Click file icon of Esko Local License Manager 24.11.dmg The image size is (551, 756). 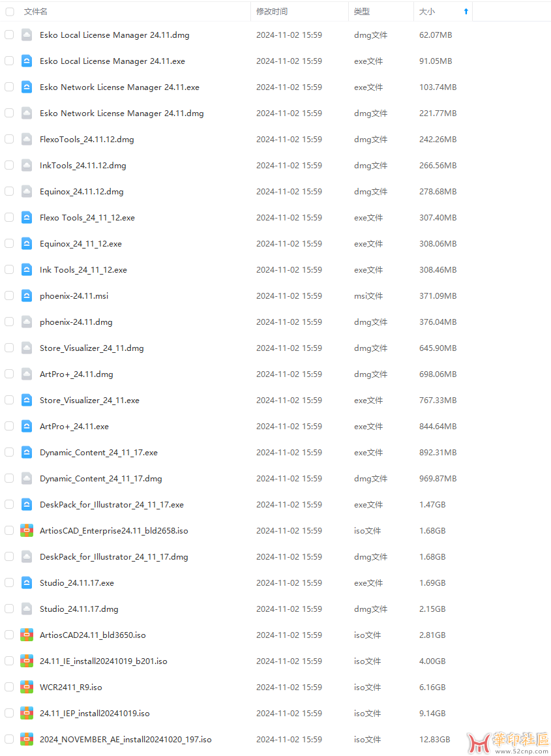(27, 35)
